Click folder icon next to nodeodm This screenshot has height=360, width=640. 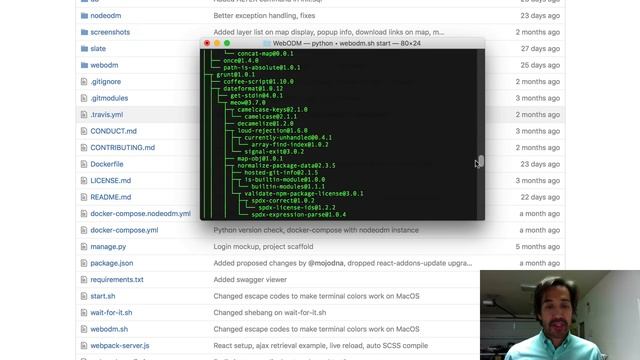click(x=84, y=16)
